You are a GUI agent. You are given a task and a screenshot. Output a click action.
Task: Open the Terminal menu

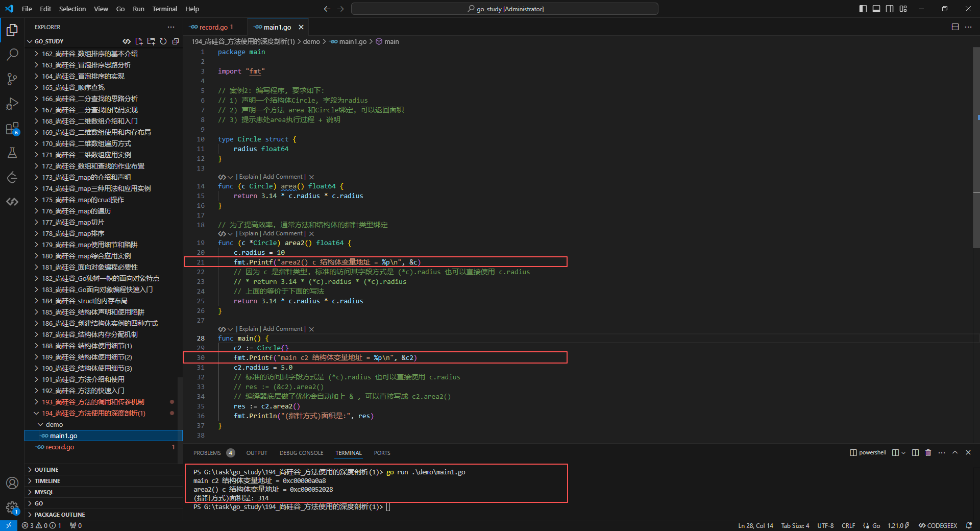[x=164, y=9]
